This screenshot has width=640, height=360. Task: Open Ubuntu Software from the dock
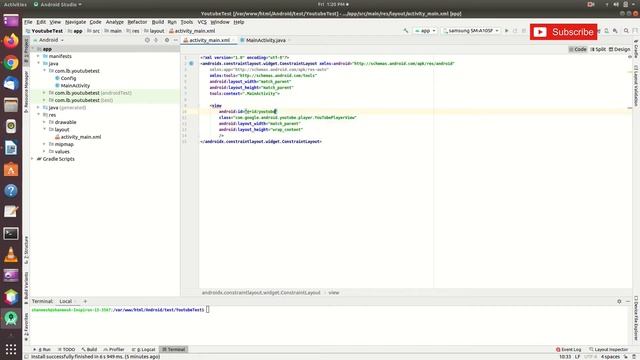pyautogui.click(x=11, y=169)
